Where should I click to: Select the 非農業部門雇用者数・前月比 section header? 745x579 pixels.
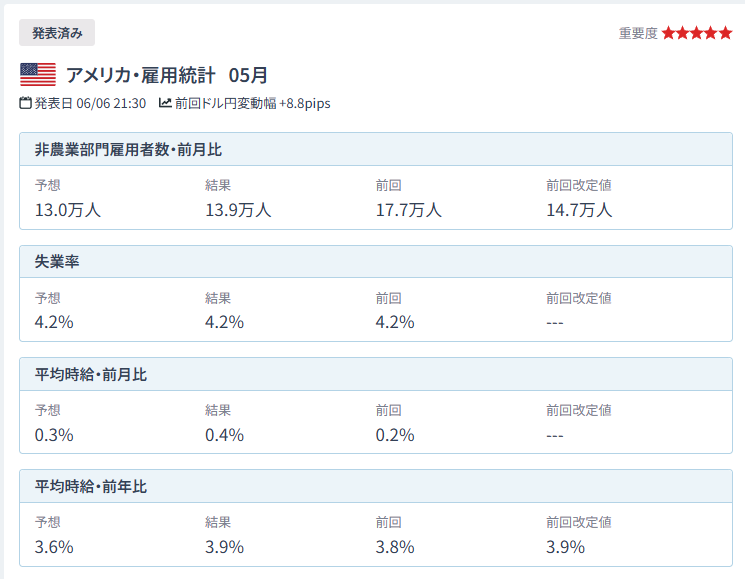tap(376, 149)
